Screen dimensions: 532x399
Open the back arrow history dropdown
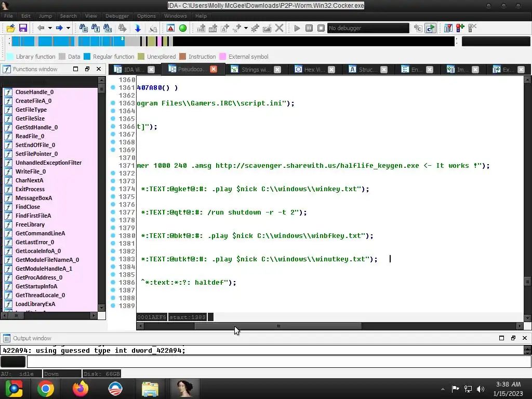point(50,28)
